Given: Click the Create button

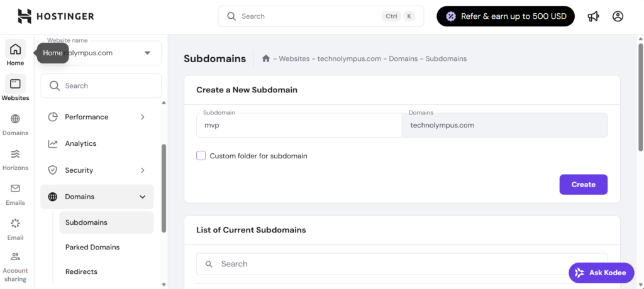Looking at the screenshot, I should [583, 184].
